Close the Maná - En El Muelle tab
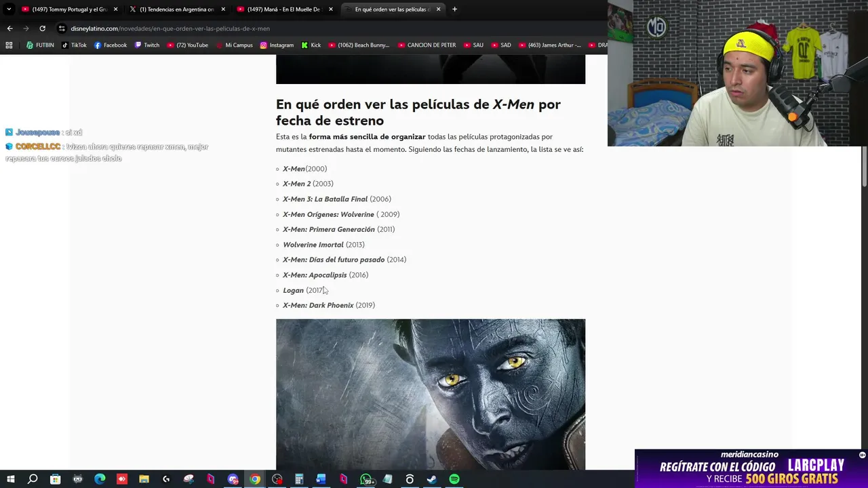This screenshot has width=868, height=488. [x=331, y=9]
